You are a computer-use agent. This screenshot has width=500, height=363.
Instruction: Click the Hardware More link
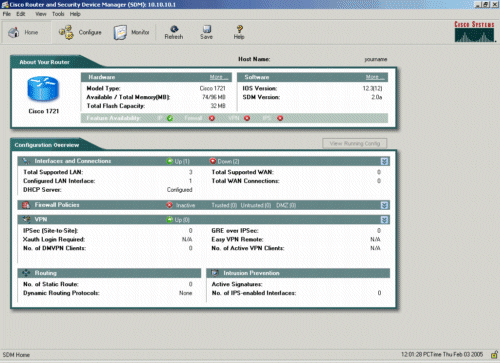(219, 77)
